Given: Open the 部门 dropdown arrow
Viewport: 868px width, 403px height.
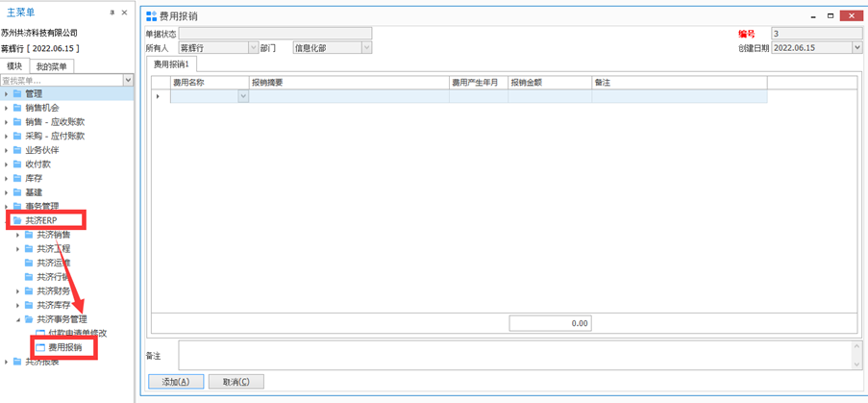Looking at the screenshot, I should pos(366,48).
